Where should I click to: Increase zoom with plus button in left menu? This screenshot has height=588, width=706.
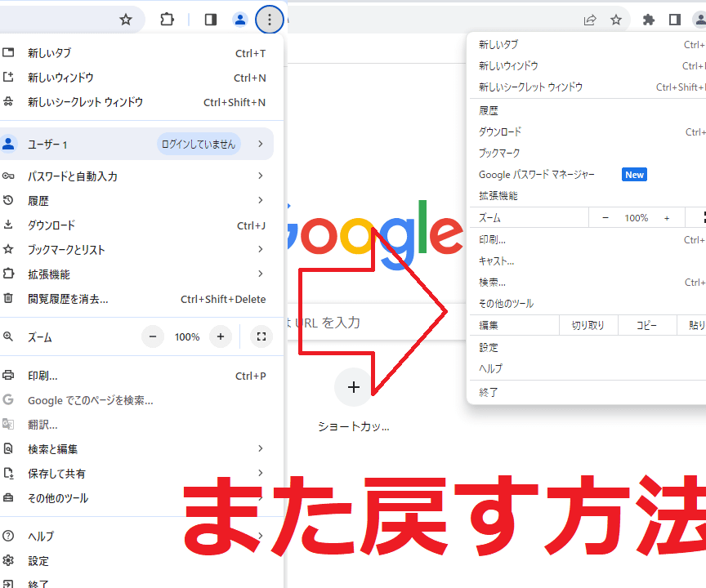221,336
